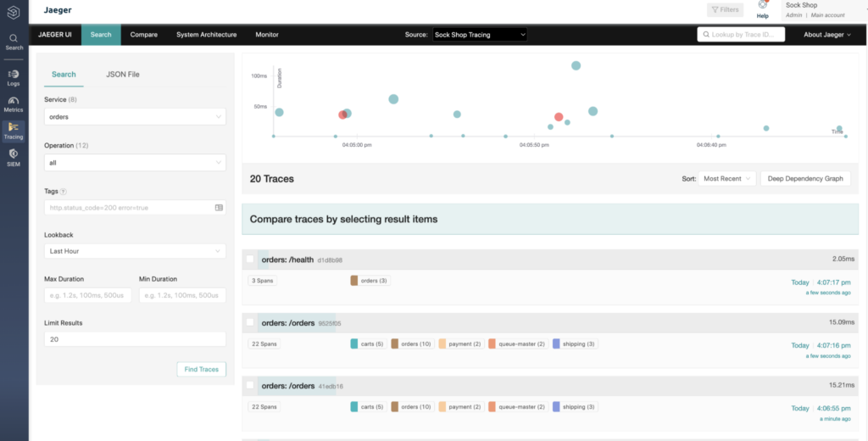Click the red error dot near 04:05:00 pm
Viewport: 868px width, 441px height.
pyautogui.click(x=342, y=114)
